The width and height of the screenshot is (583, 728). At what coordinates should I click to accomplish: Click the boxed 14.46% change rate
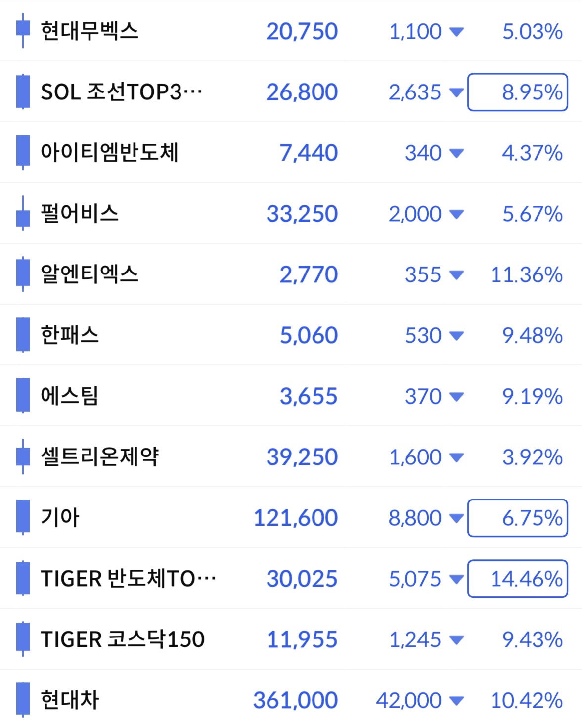[x=517, y=579]
